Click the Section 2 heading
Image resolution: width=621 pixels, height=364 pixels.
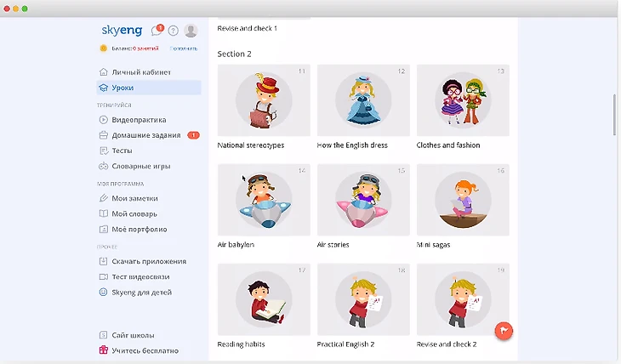(x=234, y=54)
